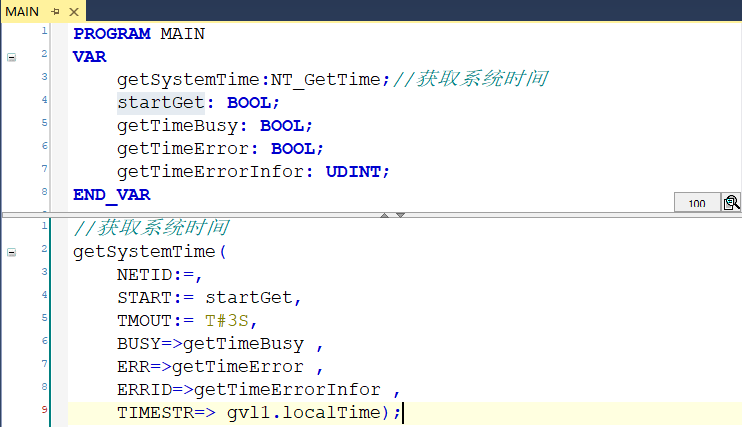Click getTimeErrorInfor in the ERRID line
Image resolution: width=742 pixels, height=427 pixels.
[x=287, y=390]
